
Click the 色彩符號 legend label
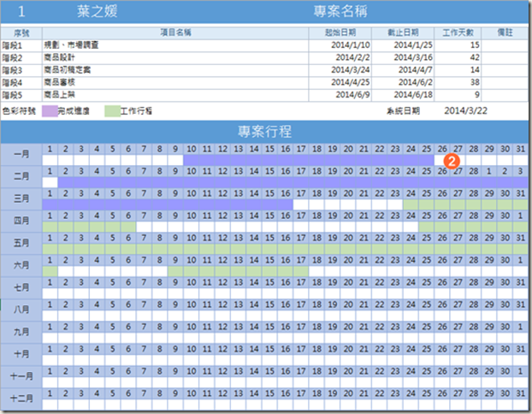tap(19, 111)
